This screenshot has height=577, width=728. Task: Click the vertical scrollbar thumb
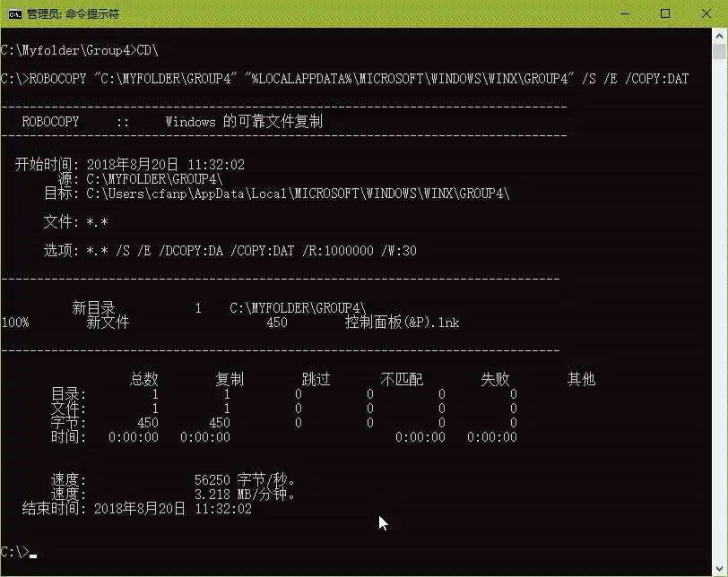point(720,51)
